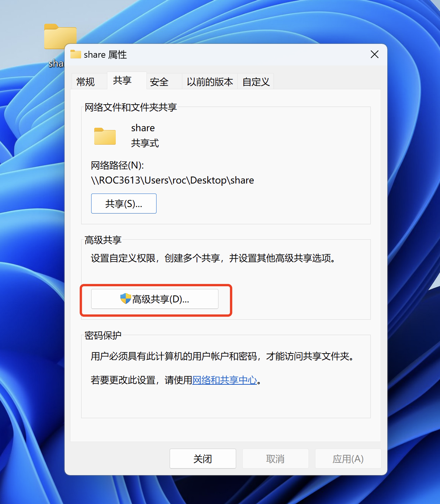Open 网络和共享中心 via the link

224,380
